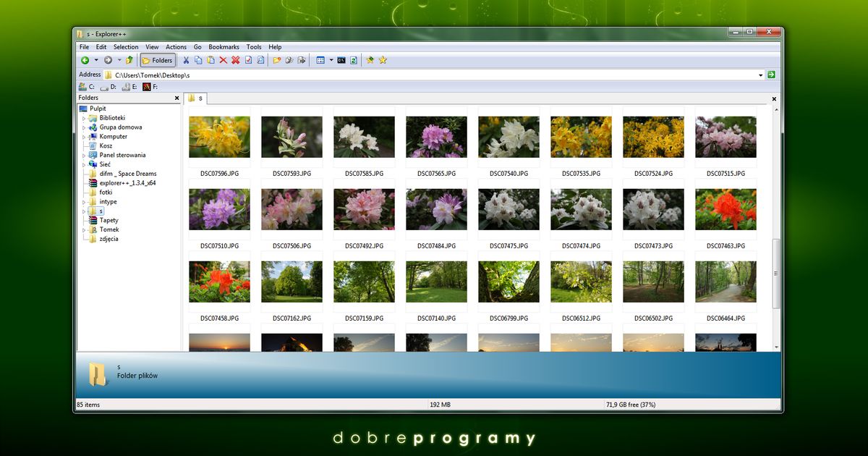Open the Bookmarks menu

[x=224, y=46]
